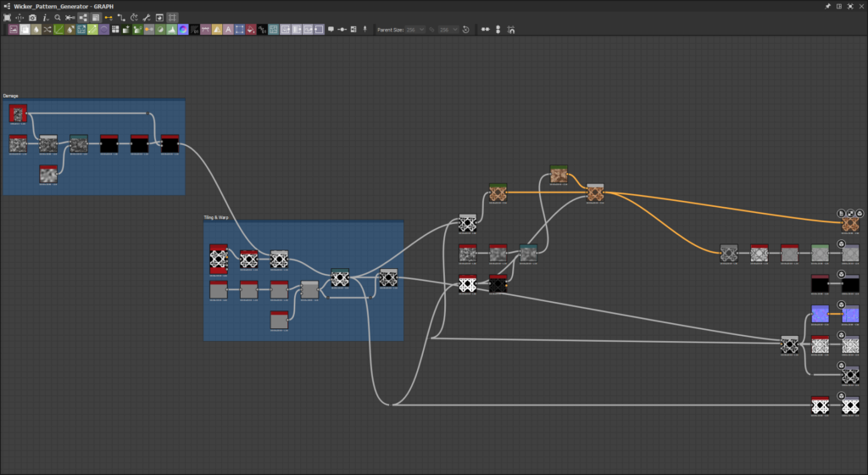The image size is (868, 475).
Task: Click the Damage frame title
Action: click(x=11, y=96)
